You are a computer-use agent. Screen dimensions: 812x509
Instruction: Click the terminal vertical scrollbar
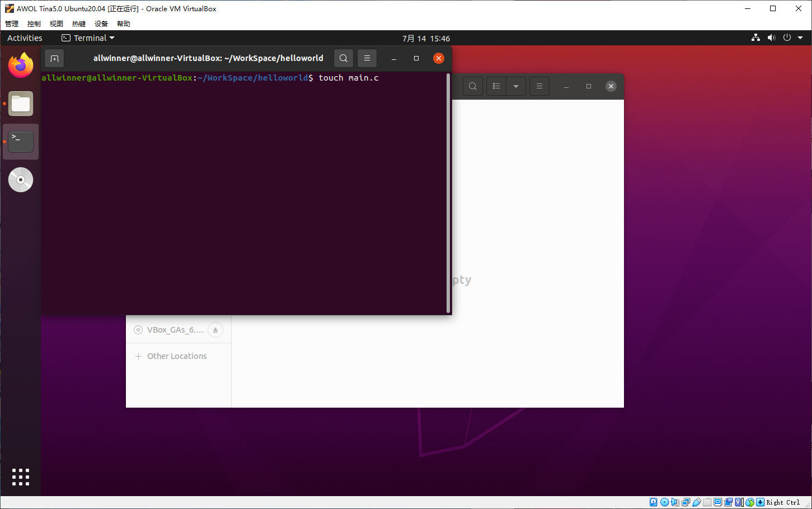pos(448,193)
